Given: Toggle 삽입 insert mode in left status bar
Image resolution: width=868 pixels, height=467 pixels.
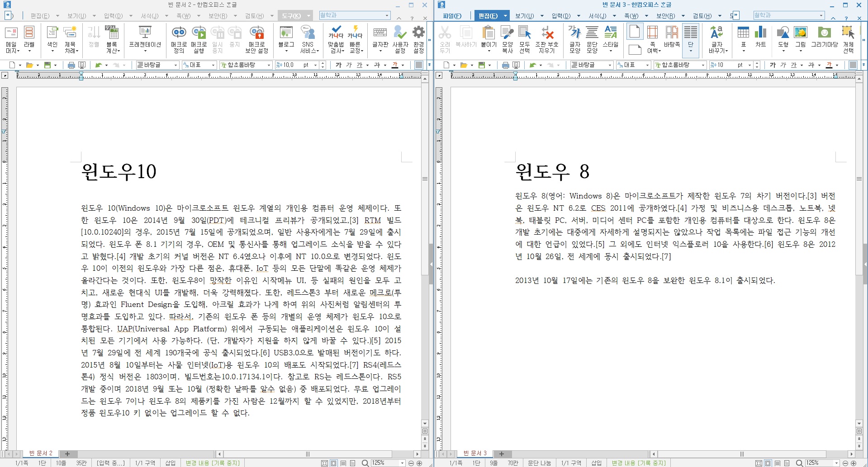Looking at the screenshot, I should click(x=170, y=463).
